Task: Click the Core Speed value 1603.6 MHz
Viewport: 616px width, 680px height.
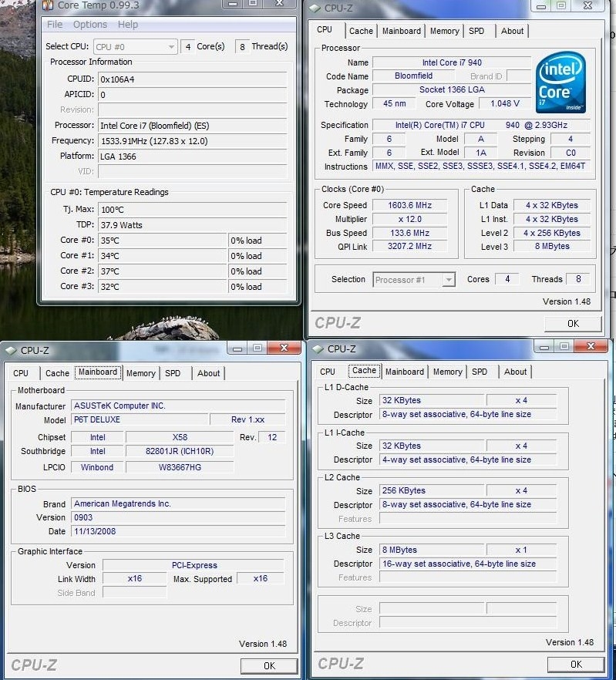Action: 409,205
